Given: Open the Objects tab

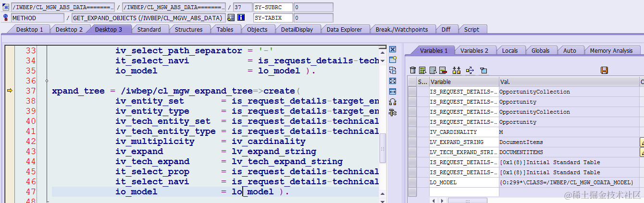Looking at the screenshot, I should pos(257,29).
